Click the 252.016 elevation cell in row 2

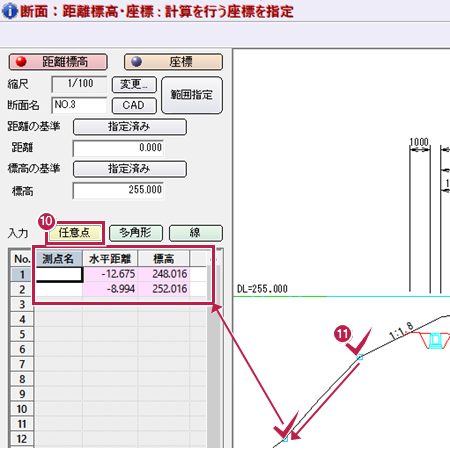click(x=164, y=289)
